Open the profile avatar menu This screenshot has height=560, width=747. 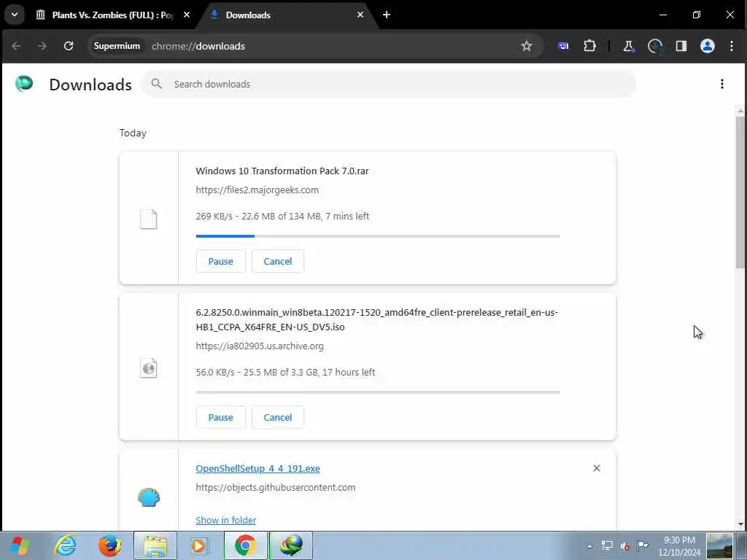(x=707, y=46)
